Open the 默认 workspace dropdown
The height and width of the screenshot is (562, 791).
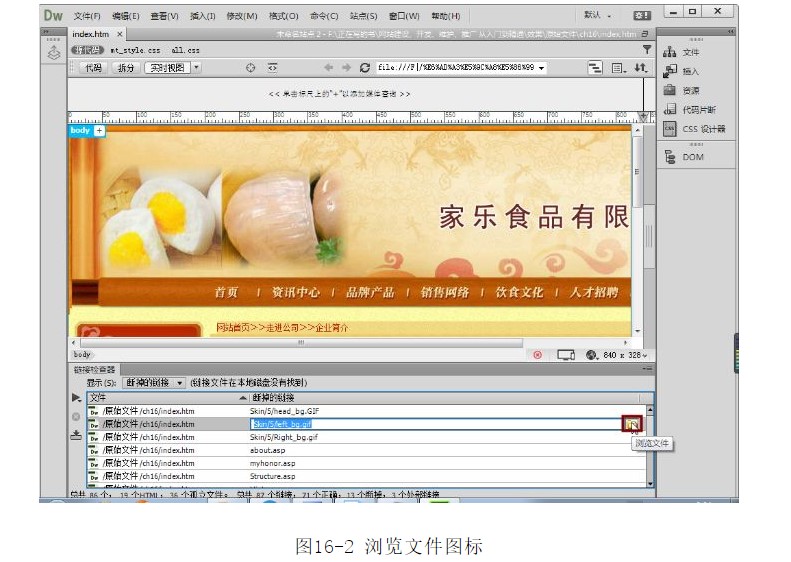click(599, 16)
